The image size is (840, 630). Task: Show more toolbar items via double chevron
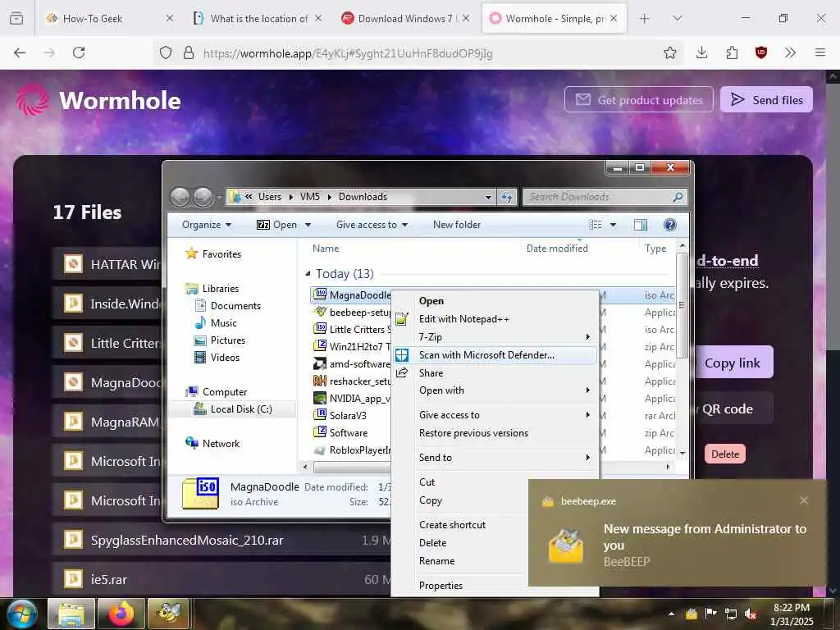coord(790,52)
